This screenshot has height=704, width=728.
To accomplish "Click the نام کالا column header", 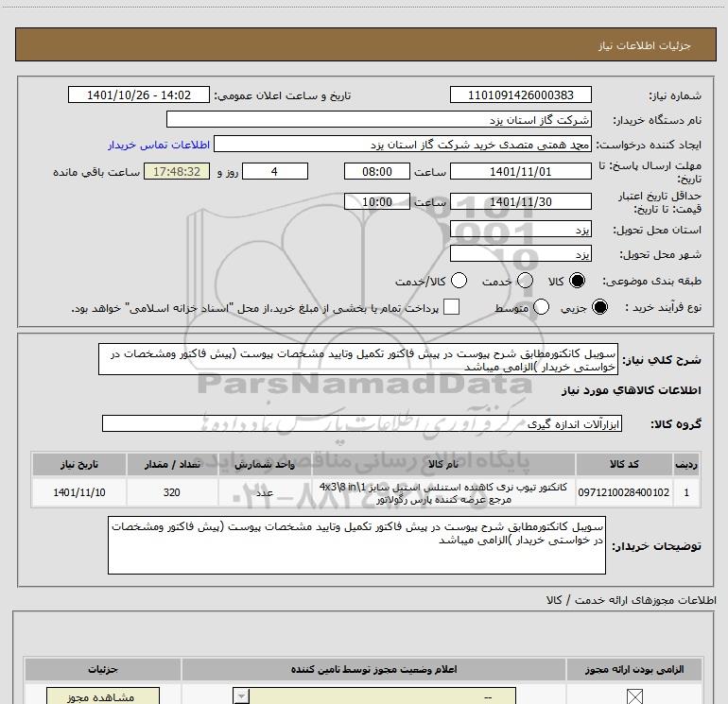I will [443, 464].
